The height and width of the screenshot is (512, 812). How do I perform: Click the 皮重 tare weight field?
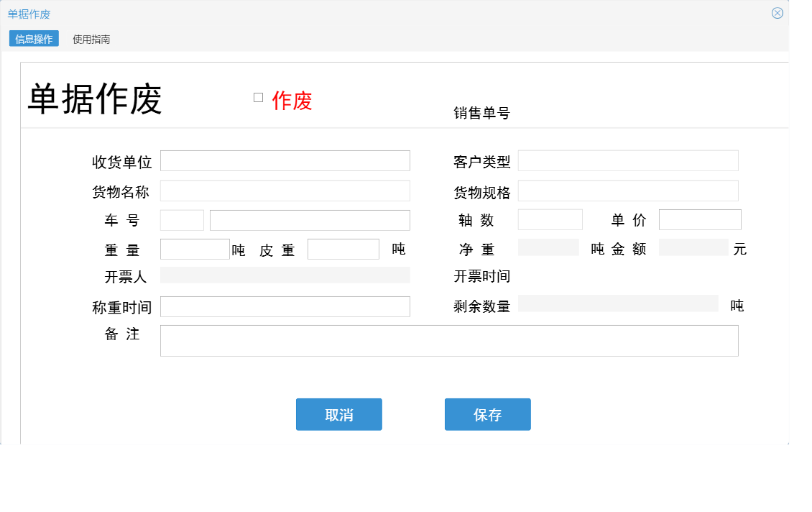coord(343,247)
